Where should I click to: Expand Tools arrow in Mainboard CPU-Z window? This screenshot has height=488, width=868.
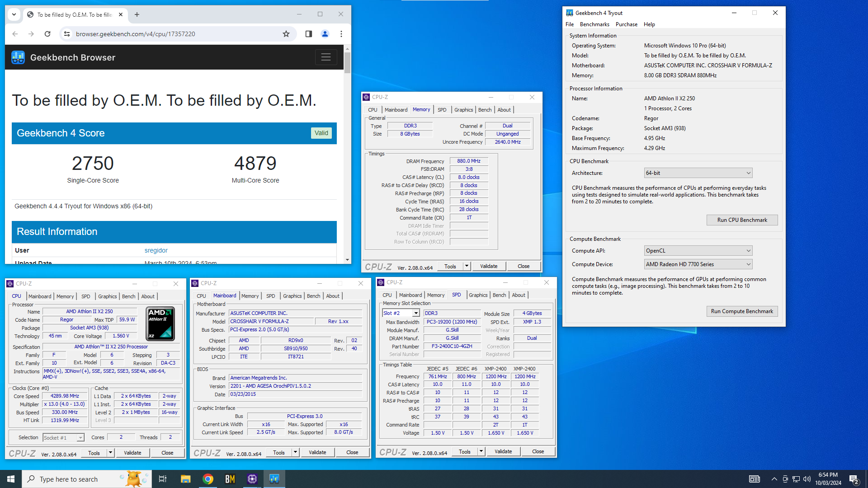(x=295, y=452)
